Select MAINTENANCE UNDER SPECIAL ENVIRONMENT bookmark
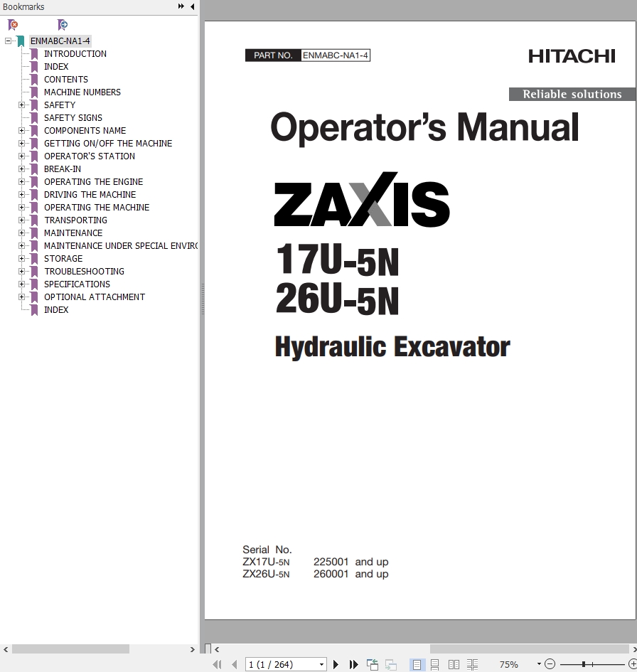This screenshot has height=672, width=637. 121,245
